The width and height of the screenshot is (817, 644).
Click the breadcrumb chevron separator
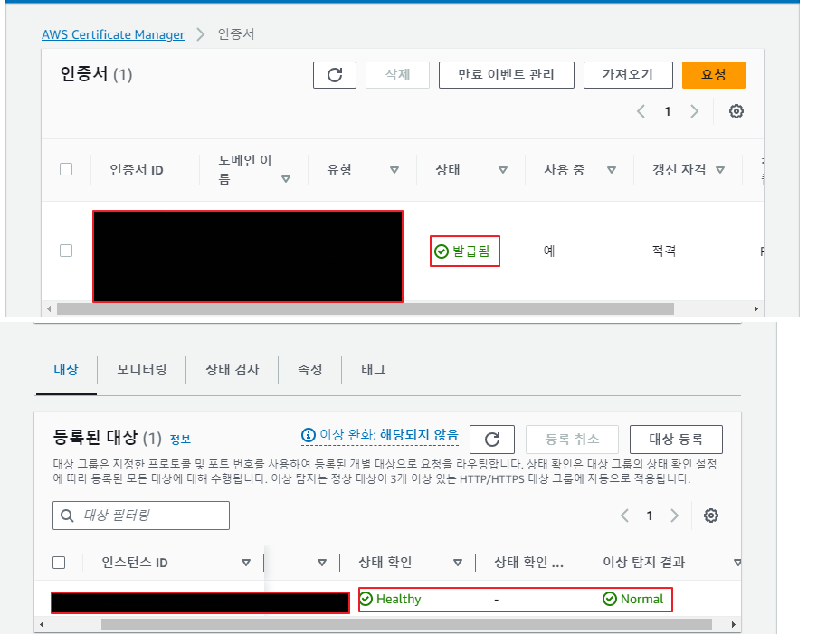pyautogui.click(x=201, y=34)
